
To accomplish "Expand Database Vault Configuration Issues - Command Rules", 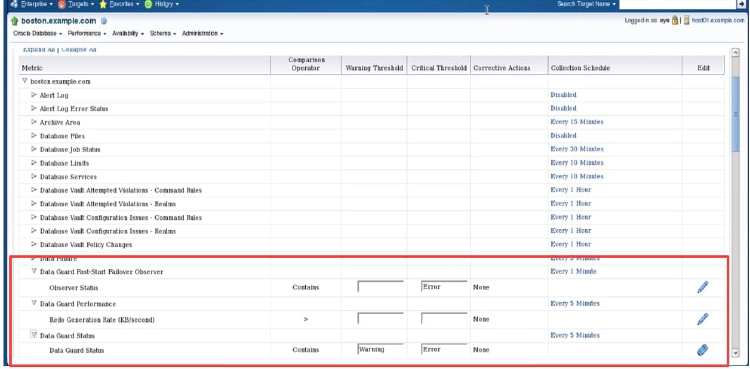I will (34, 217).
